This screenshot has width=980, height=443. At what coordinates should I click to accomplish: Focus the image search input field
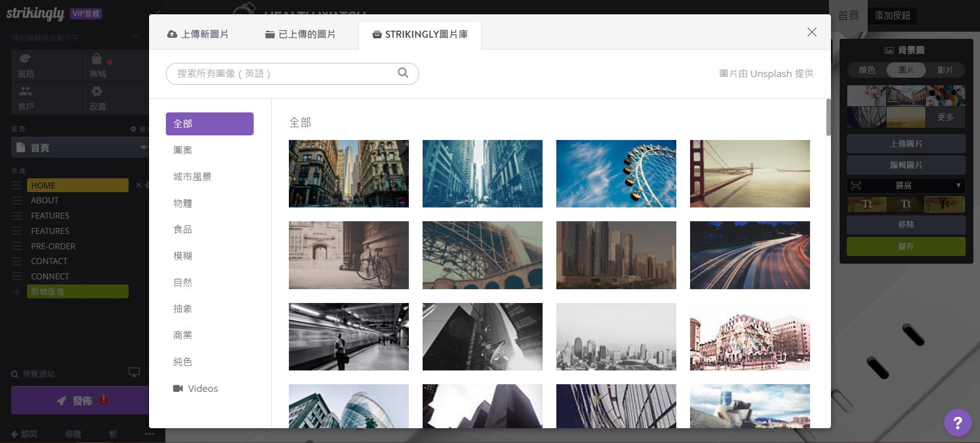pyautogui.click(x=292, y=74)
